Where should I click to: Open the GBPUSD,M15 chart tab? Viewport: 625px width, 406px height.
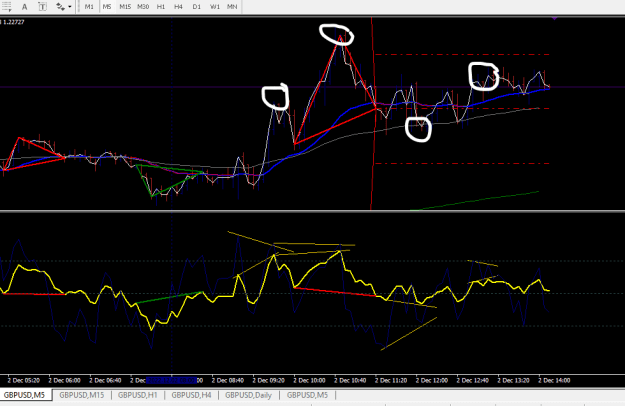click(82, 395)
